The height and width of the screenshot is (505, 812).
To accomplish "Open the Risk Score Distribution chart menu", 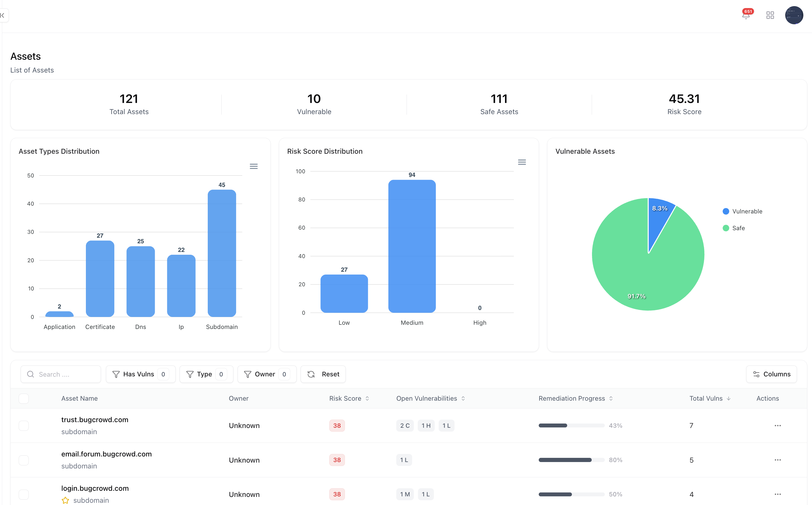I will pyautogui.click(x=522, y=162).
